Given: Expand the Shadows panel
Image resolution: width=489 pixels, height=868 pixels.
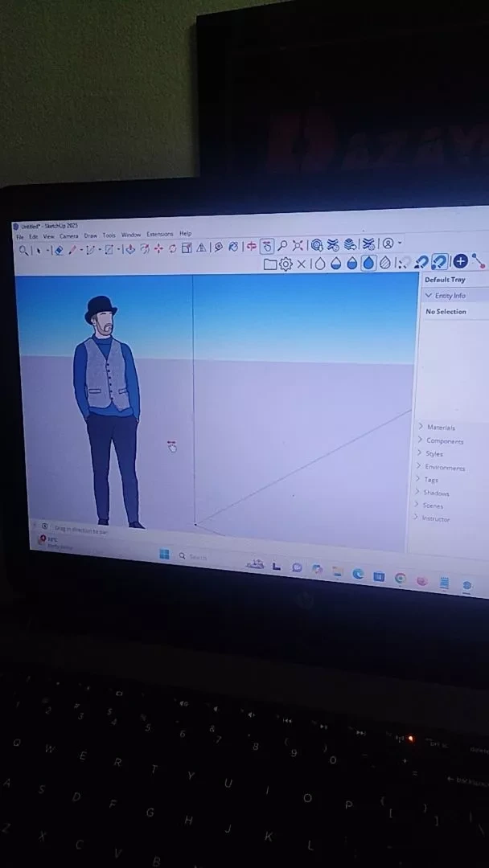Looking at the screenshot, I should [x=417, y=492].
